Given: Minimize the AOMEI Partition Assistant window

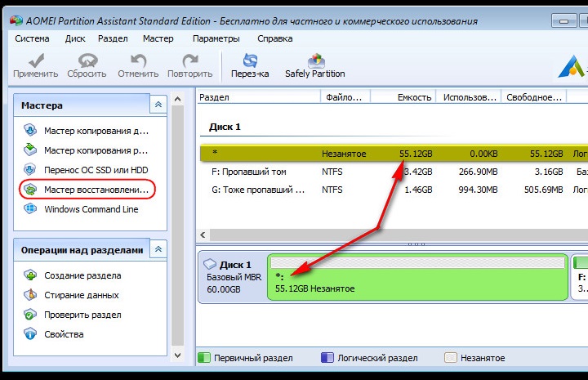Looking at the screenshot, I should pyautogui.click(x=564, y=21).
